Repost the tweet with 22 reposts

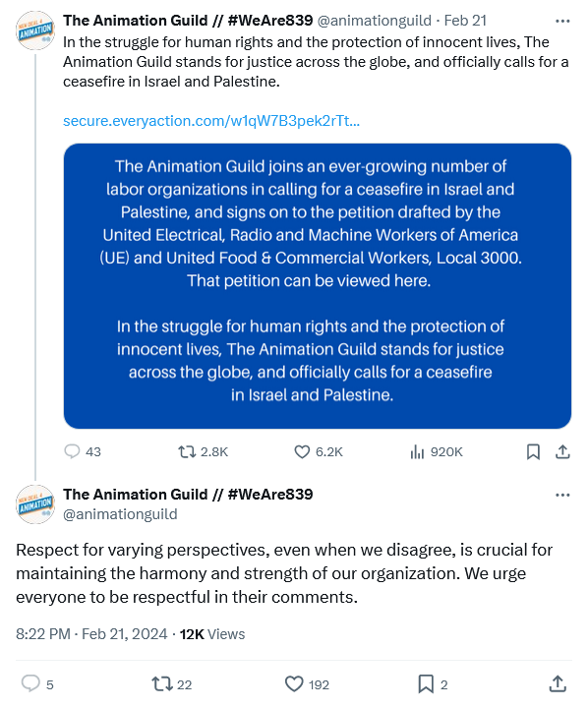click(x=172, y=684)
